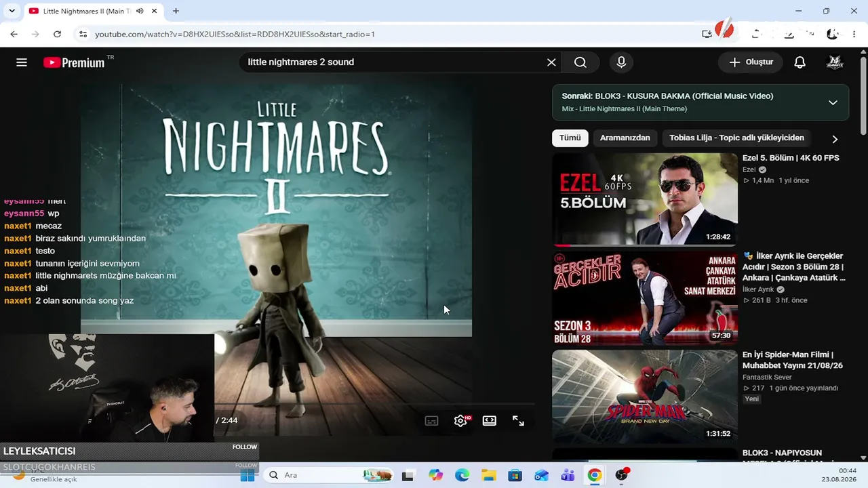The image size is (868, 488).
Task: Open Task View from the taskbar
Action: pos(408,476)
